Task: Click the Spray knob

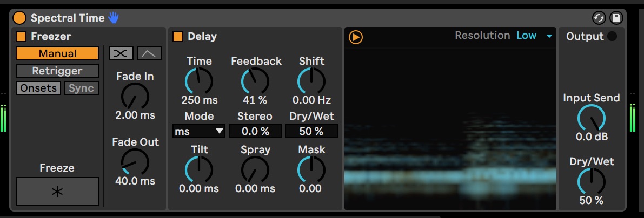Action: point(255,169)
